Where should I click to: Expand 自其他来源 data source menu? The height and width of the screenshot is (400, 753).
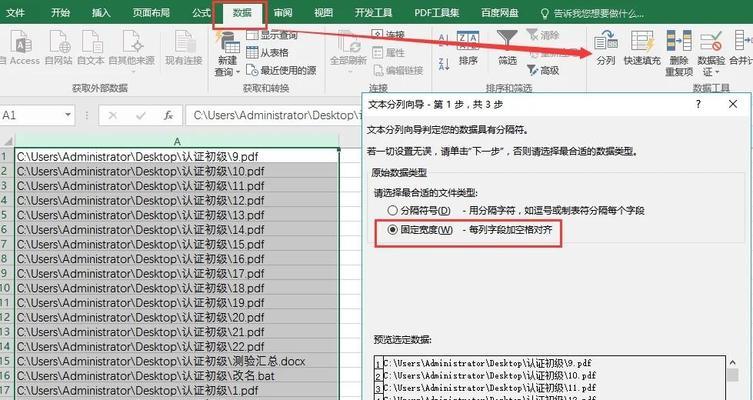[132, 50]
